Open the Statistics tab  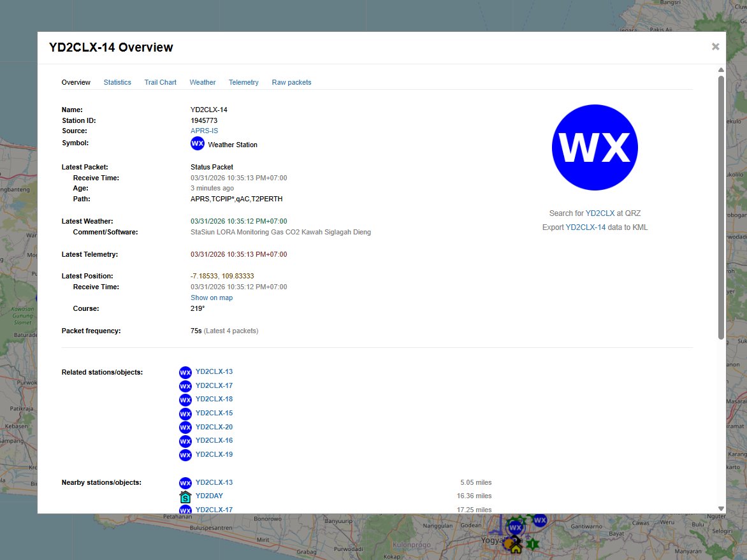click(117, 82)
